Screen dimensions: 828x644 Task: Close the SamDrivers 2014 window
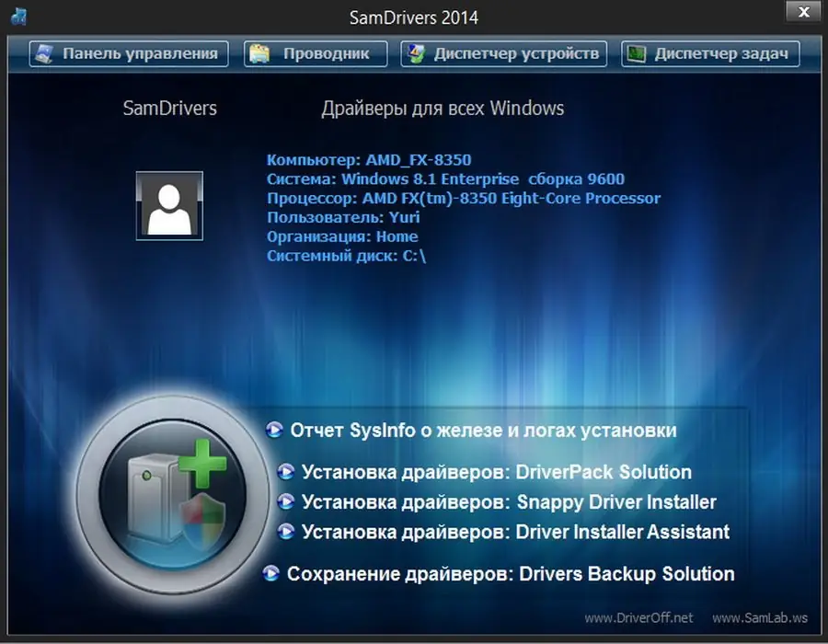point(804,12)
